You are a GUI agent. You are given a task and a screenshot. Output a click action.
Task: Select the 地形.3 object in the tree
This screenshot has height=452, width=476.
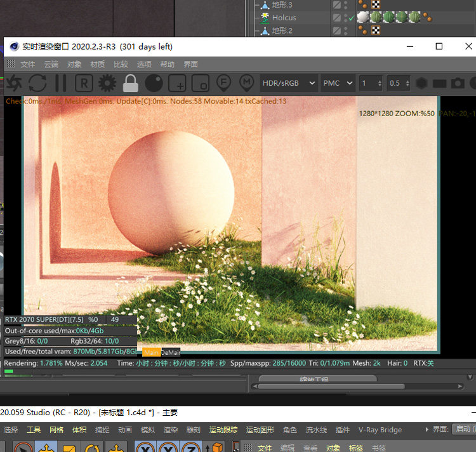click(x=282, y=4)
